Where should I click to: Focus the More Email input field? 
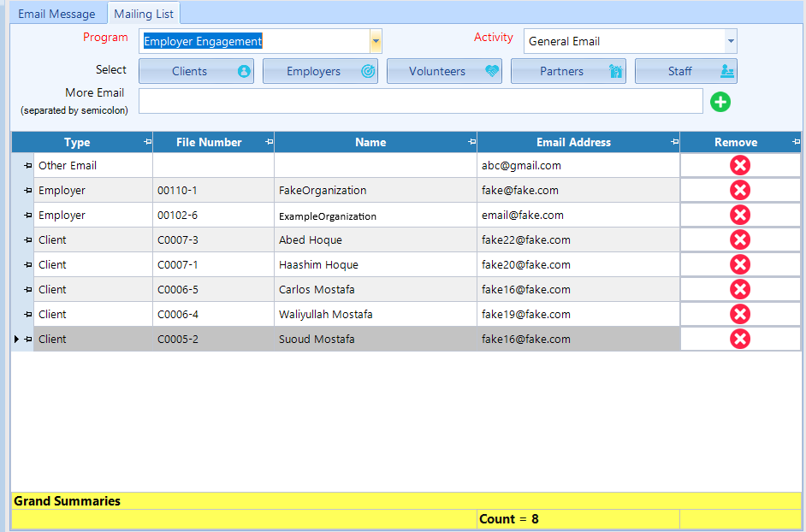tap(420, 101)
